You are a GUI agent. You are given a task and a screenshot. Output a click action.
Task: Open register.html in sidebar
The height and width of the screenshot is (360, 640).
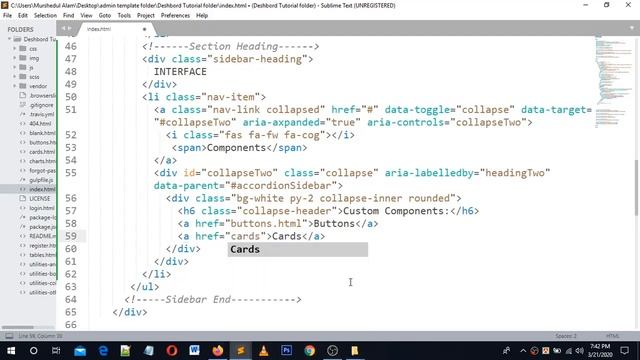(42, 246)
